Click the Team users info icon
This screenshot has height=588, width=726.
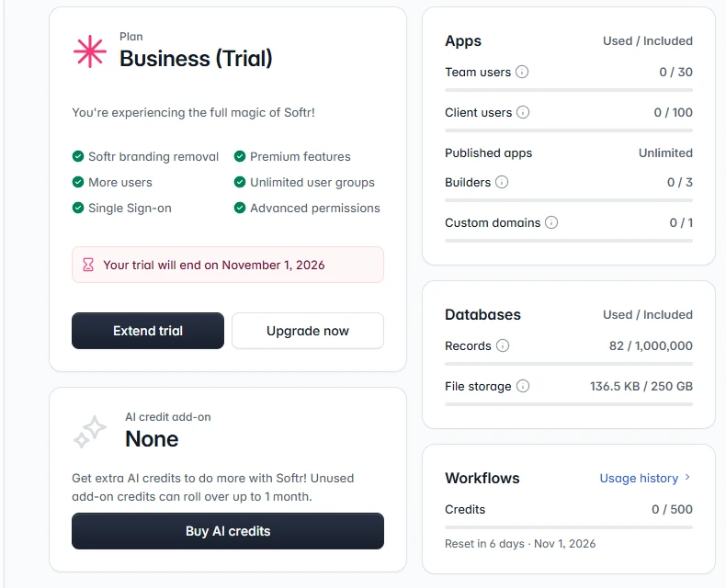(522, 72)
